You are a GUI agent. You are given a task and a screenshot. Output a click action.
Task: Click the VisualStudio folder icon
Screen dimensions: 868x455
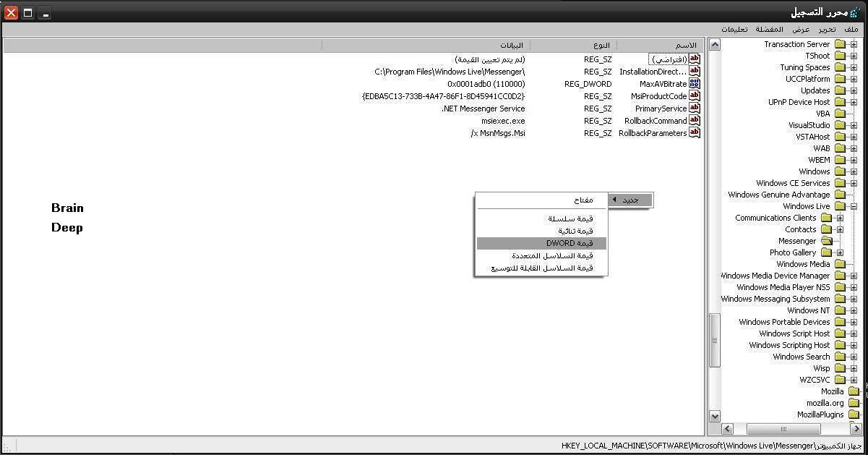pyautogui.click(x=840, y=125)
